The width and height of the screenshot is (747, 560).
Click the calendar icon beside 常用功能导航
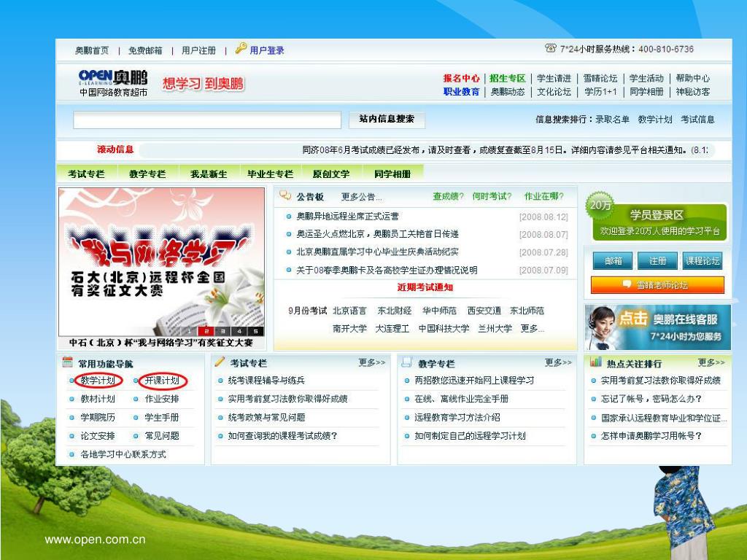coord(68,362)
